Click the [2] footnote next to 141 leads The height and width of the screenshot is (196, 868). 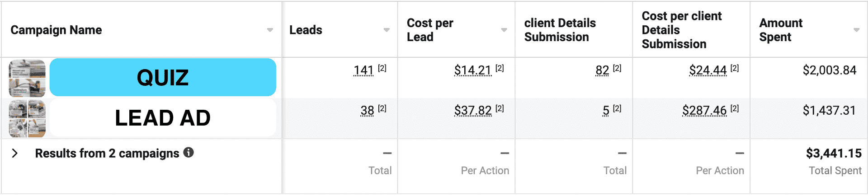click(382, 68)
